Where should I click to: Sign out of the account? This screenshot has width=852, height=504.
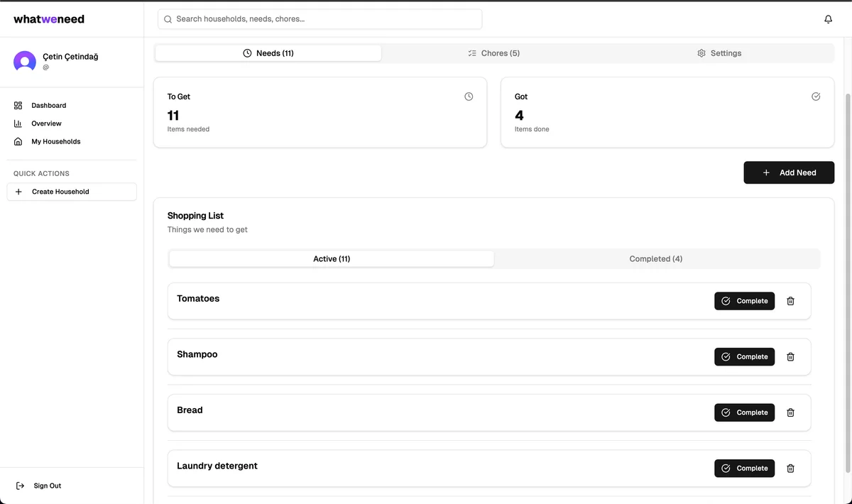pos(47,486)
